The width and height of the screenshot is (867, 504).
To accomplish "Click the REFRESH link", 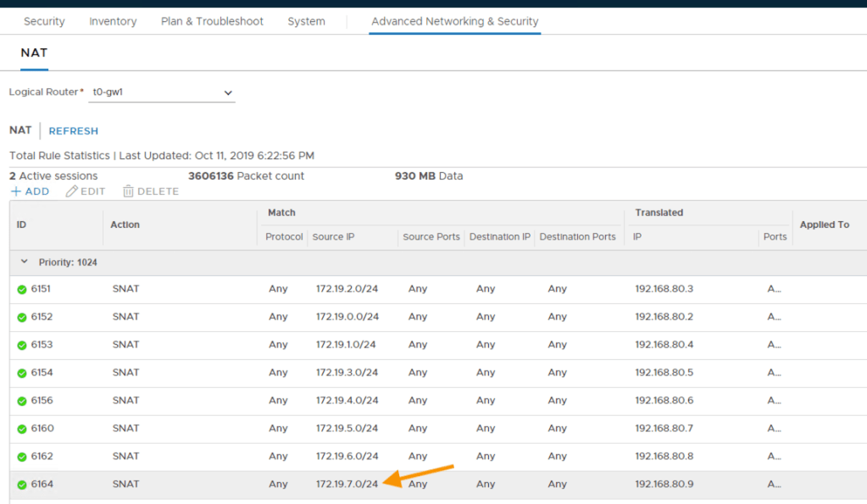I will point(74,131).
